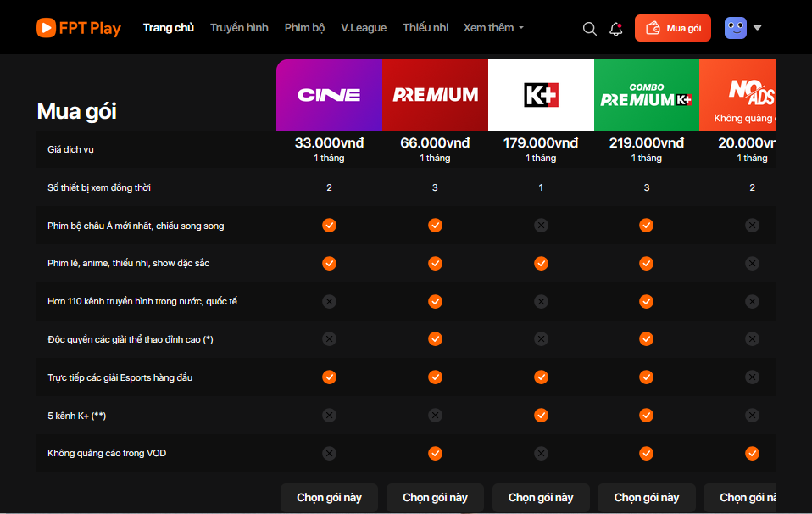
Task: Click CINE check for Phim bộ châu Á
Action: pos(330,226)
